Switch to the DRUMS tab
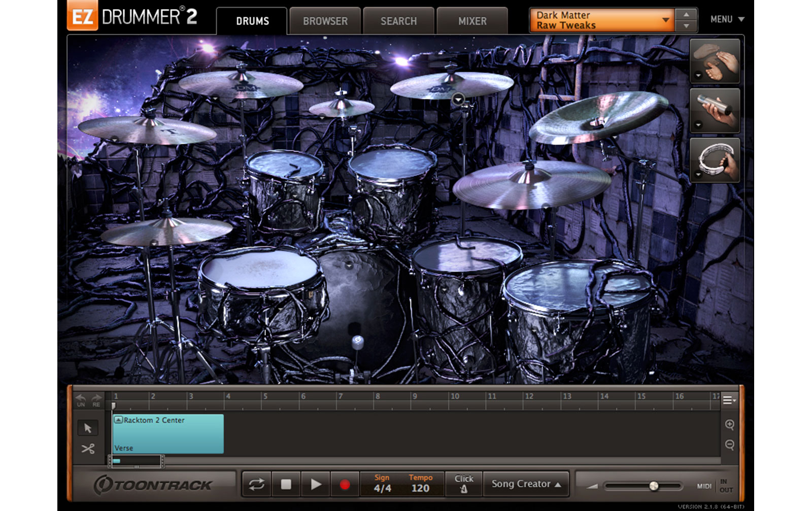Image resolution: width=812 pixels, height=511 pixels. [x=252, y=21]
